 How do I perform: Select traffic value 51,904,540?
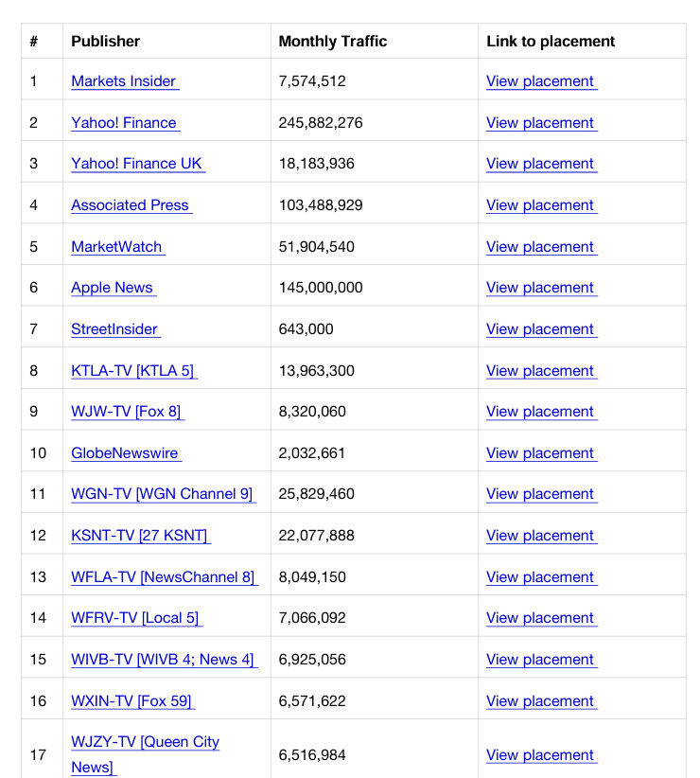[316, 247]
